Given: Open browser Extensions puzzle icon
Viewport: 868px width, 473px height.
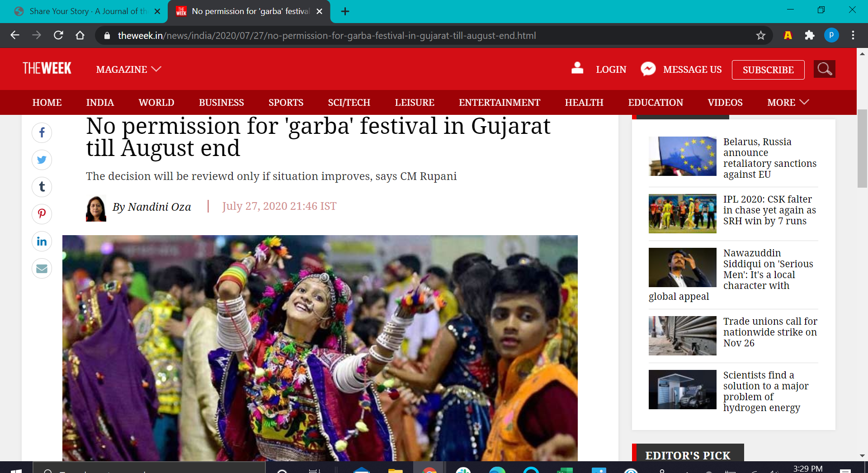Looking at the screenshot, I should (x=809, y=35).
